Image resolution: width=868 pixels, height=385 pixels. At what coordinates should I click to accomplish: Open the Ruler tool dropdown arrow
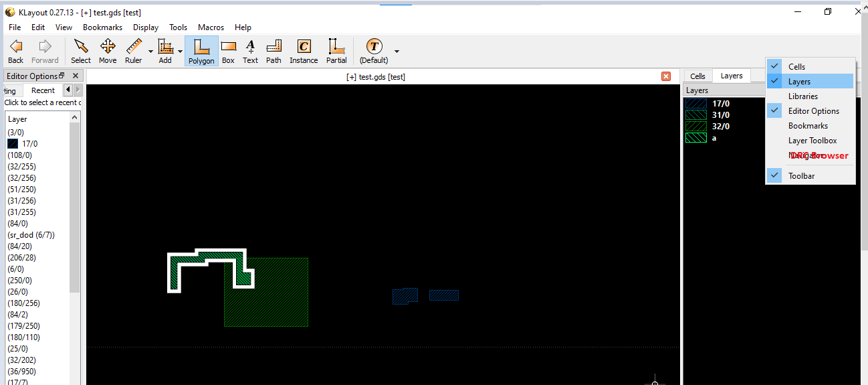point(150,52)
